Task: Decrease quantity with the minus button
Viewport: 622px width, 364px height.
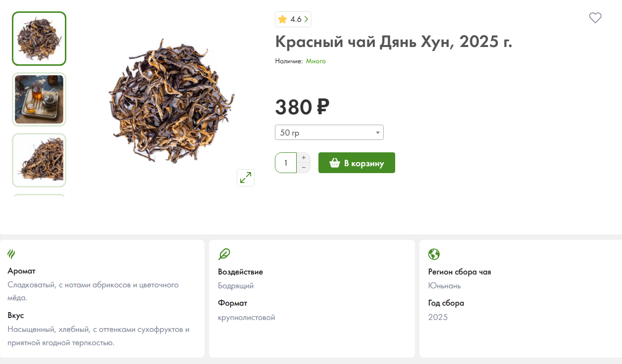Action: click(304, 168)
